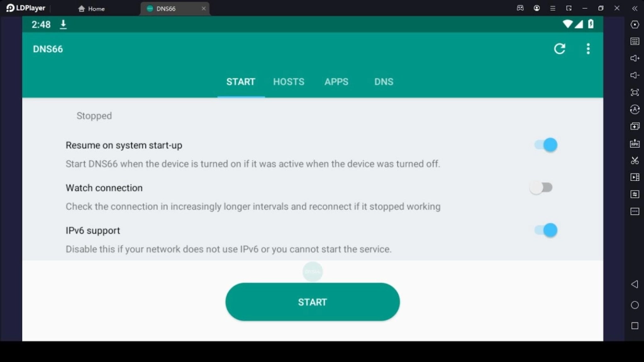Open keyboard mapping in the sidebar
The image size is (644, 362).
tap(635, 41)
